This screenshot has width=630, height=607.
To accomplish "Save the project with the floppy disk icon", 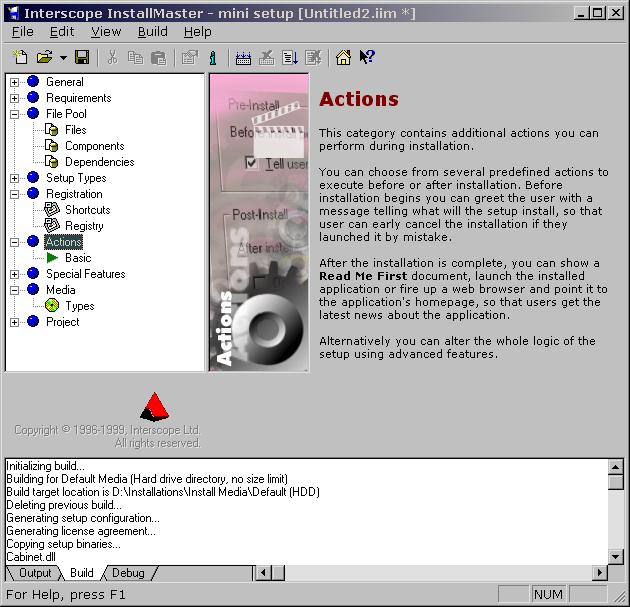I will pyautogui.click(x=82, y=57).
